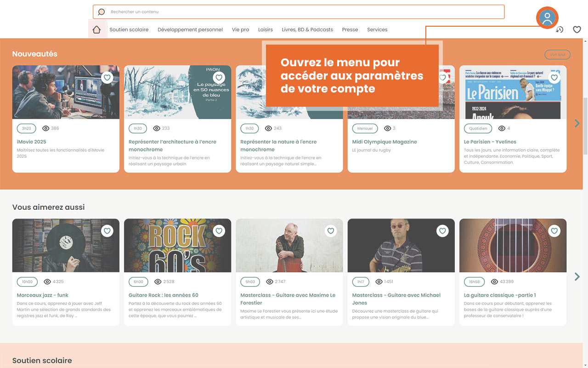Open the Soutien scolaire menu
This screenshot has height=368, width=588.
(129, 29)
